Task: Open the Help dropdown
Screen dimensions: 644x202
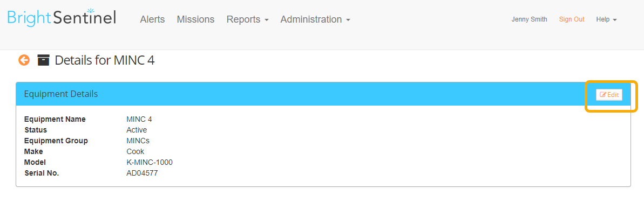Action: (606, 19)
